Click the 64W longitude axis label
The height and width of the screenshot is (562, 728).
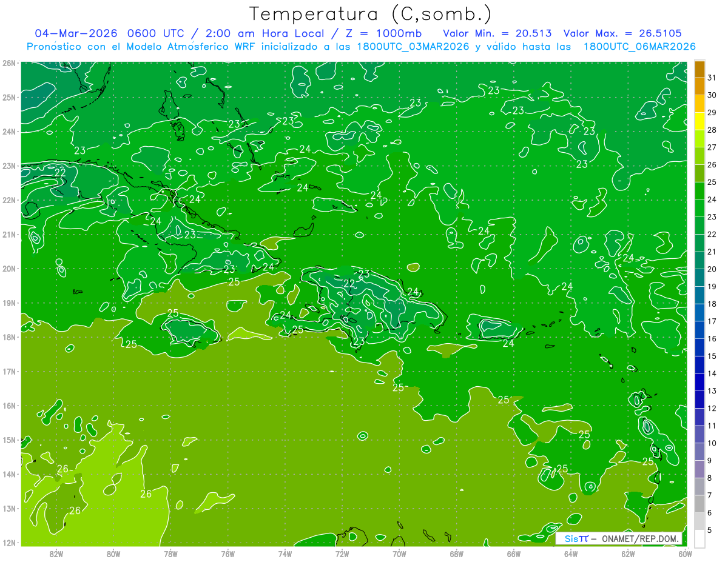click(570, 554)
